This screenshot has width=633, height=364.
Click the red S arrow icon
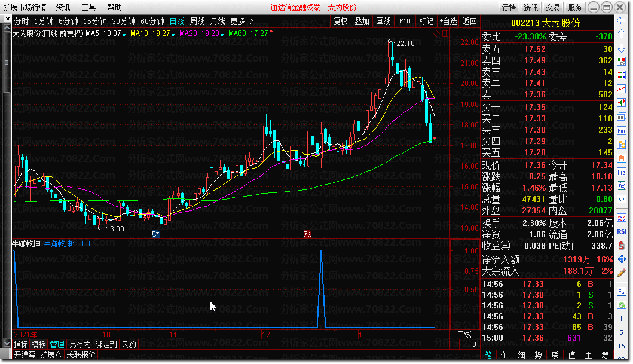click(x=621, y=245)
